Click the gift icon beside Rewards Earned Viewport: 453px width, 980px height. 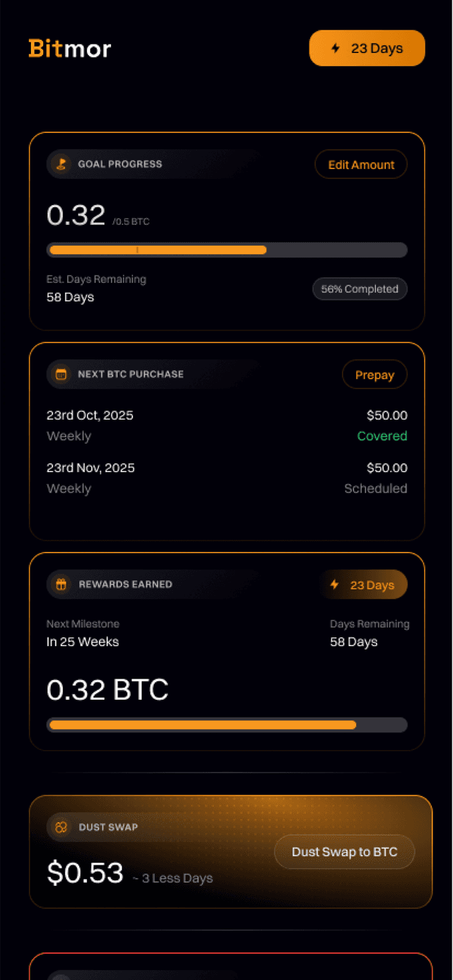point(61,584)
